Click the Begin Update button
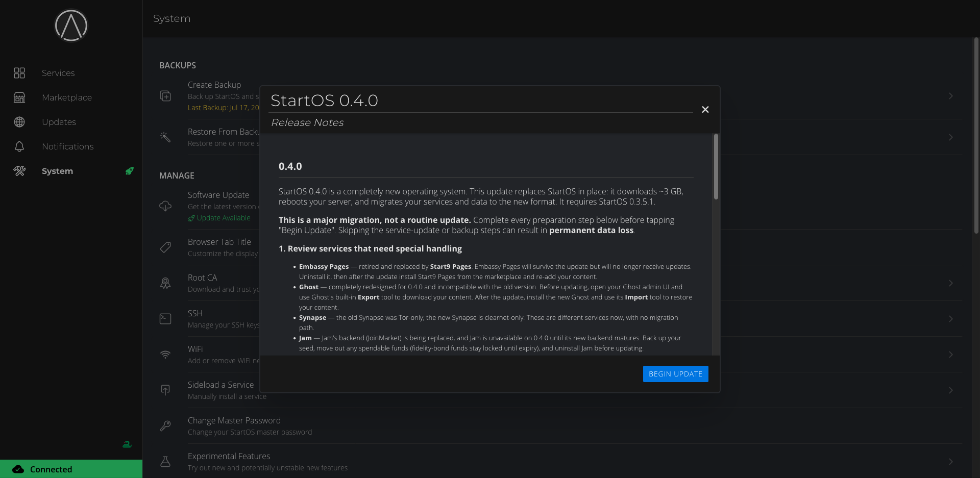 tap(675, 374)
